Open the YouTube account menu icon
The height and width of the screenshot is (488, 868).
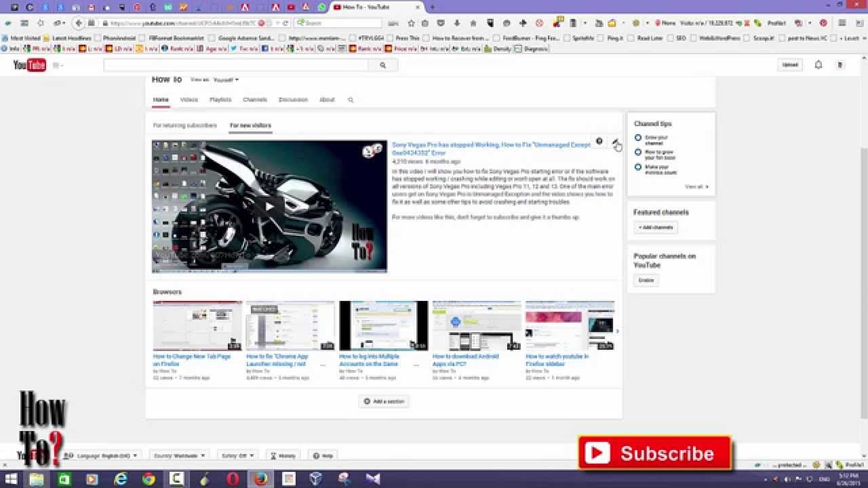(x=840, y=65)
